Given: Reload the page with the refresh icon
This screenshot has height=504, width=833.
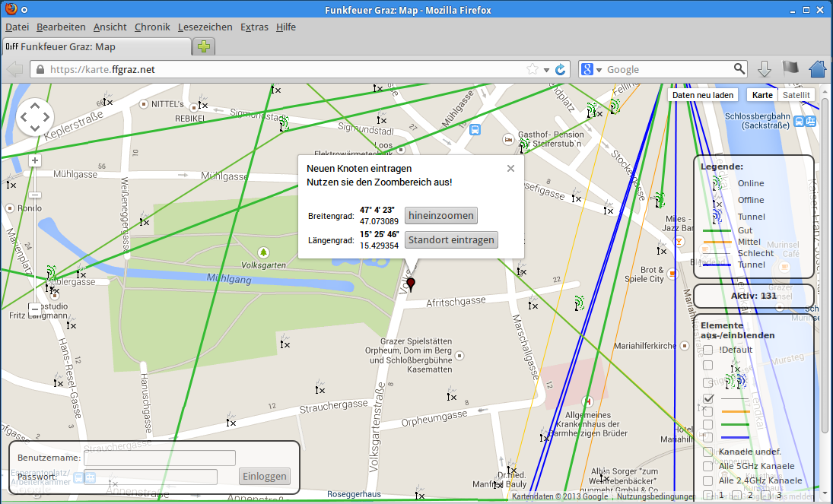Looking at the screenshot, I should point(561,69).
